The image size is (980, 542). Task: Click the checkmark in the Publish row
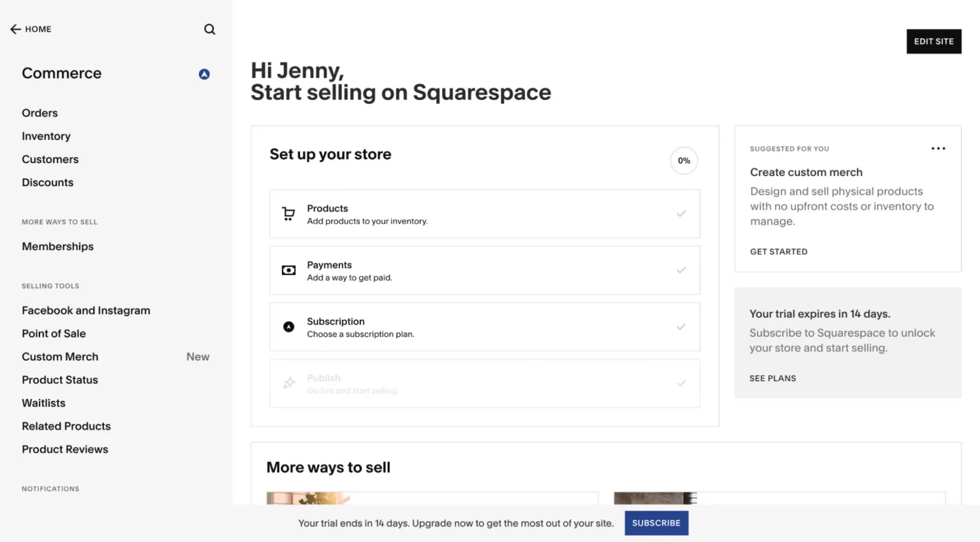point(681,383)
